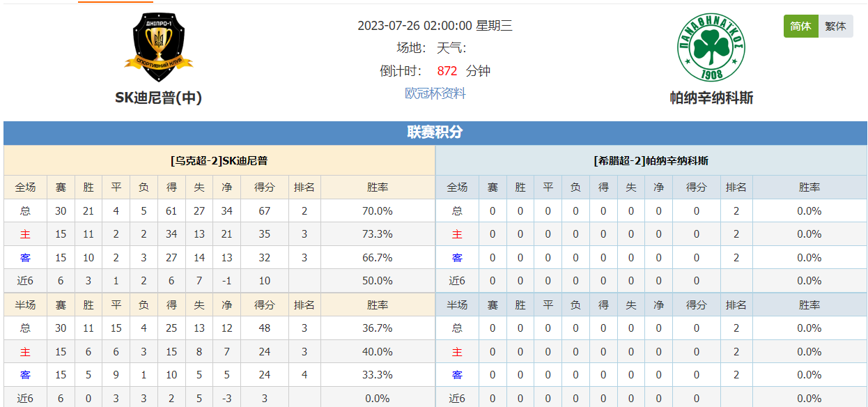The image size is (868, 407).
Task: Switch to 简体 simplified Chinese
Action: (800, 26)
